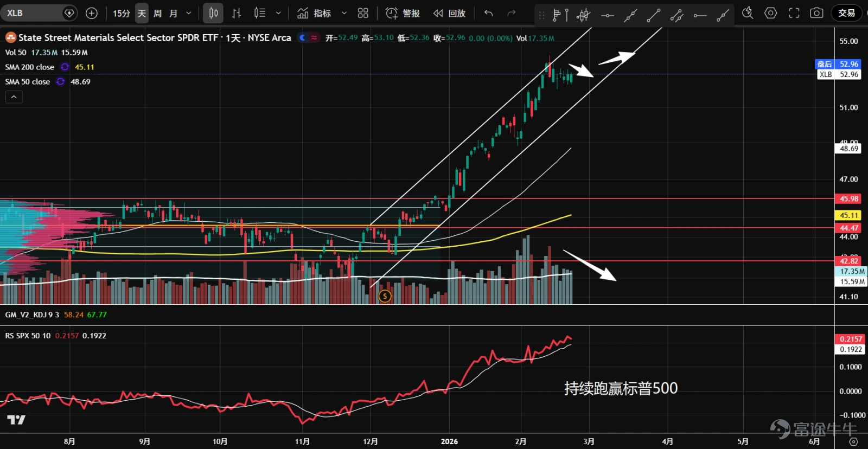
Task: Select the 天 daily timeframe
Action: tap(142, 13)
